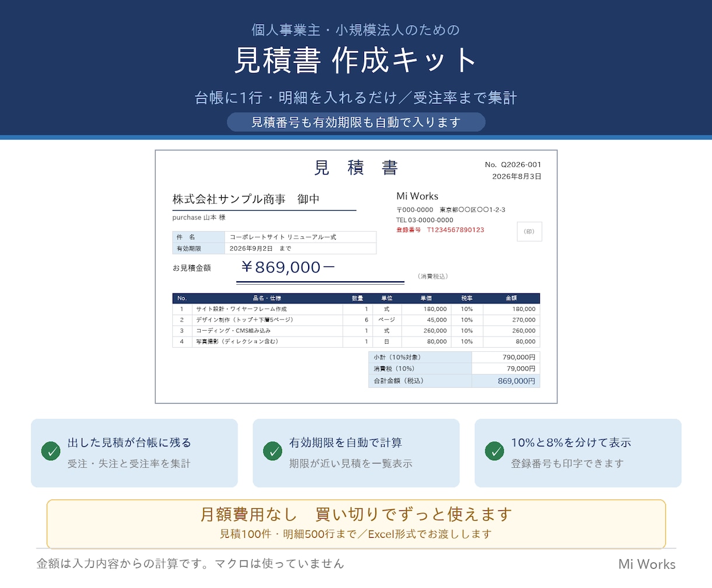
Task: Click the grand total cell 869,000円
Action: (x=506, y=381)
